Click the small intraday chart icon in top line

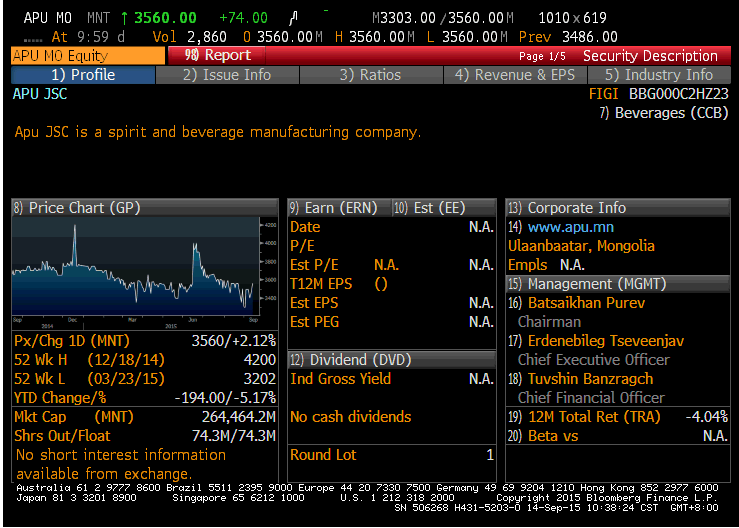(293, 18)
